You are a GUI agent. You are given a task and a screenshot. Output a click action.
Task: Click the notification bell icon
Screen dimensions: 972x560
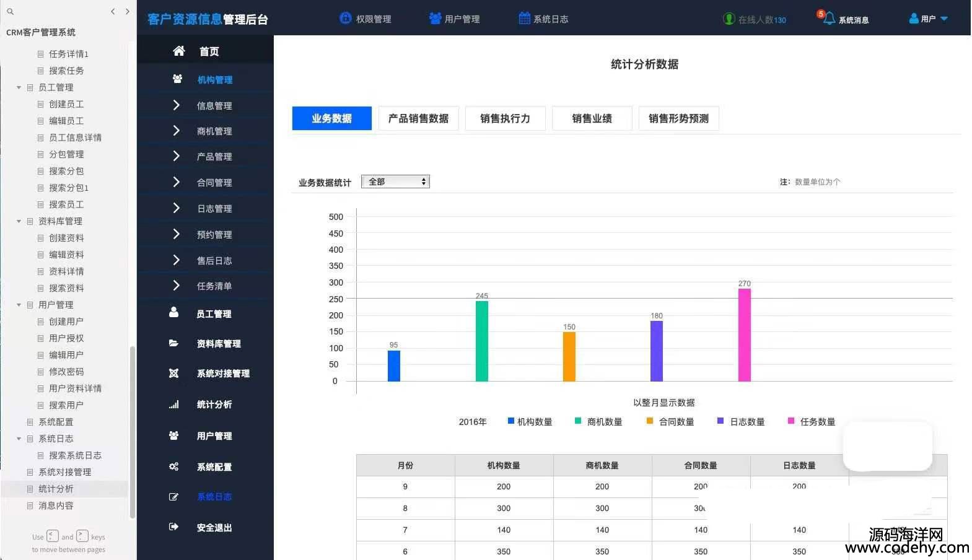(829, 18)
